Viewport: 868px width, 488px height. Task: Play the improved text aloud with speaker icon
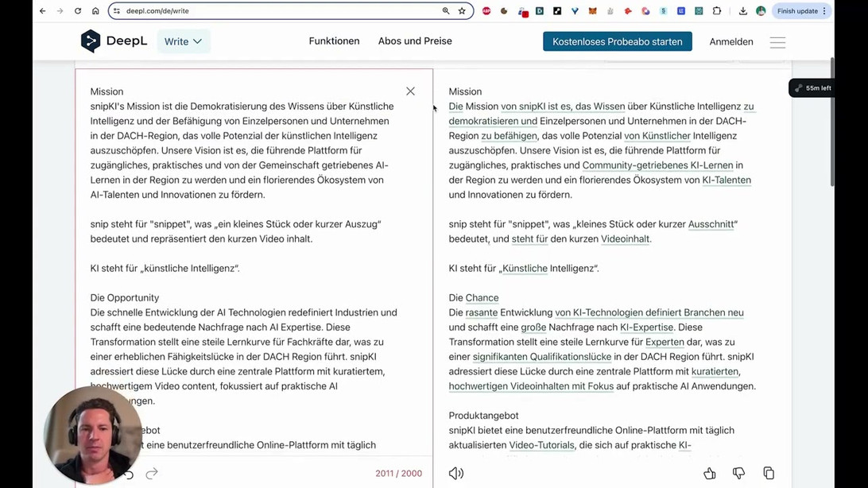[x=456, y=473]
